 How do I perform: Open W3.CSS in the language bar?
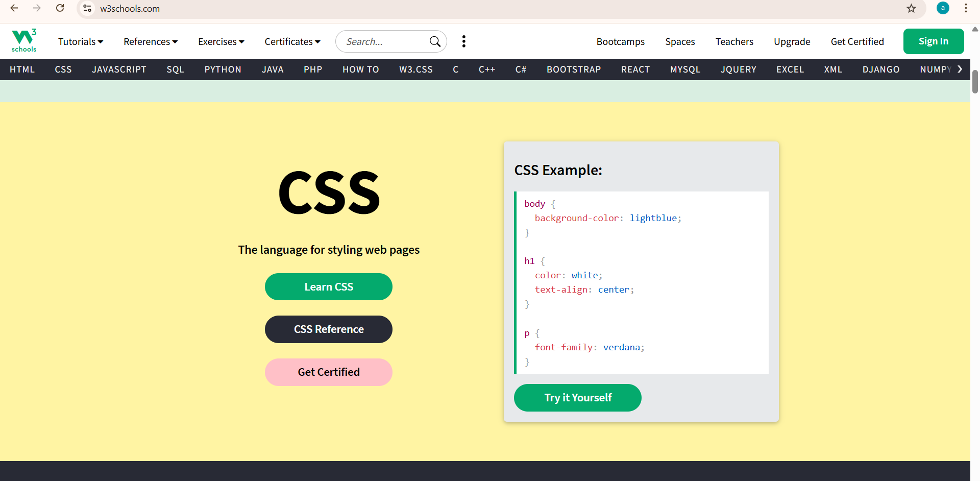tap(416, 69)
